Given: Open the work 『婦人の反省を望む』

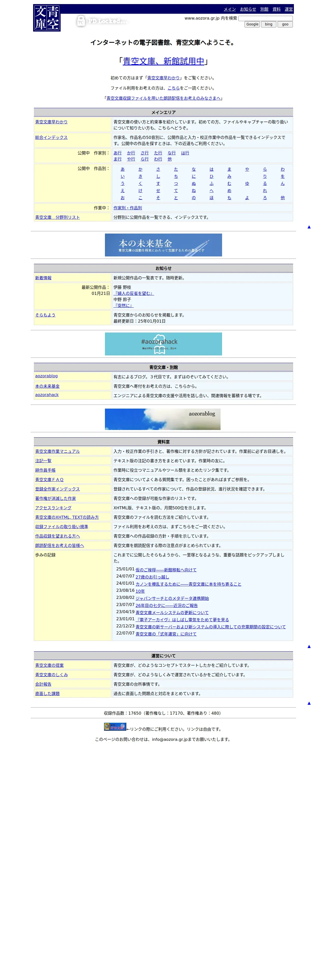Looking at the screenshot, I should coord(134,293).
